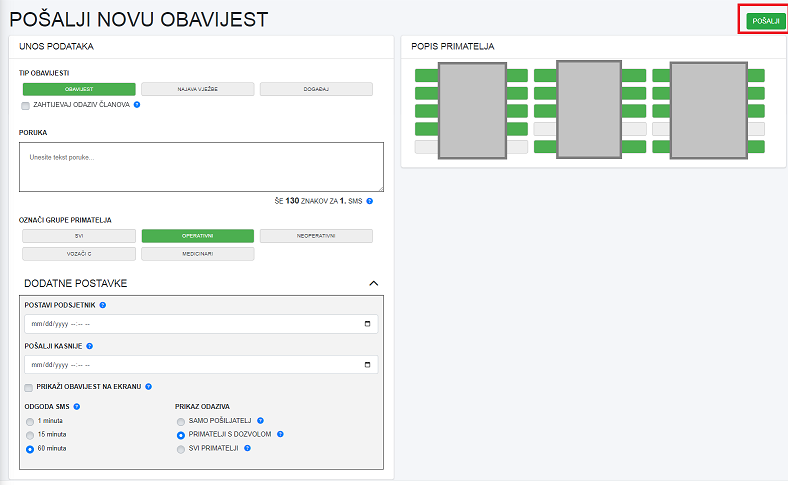
Task: Open calendar picker for Pošalji kasnije
Action: pos(368,365)
